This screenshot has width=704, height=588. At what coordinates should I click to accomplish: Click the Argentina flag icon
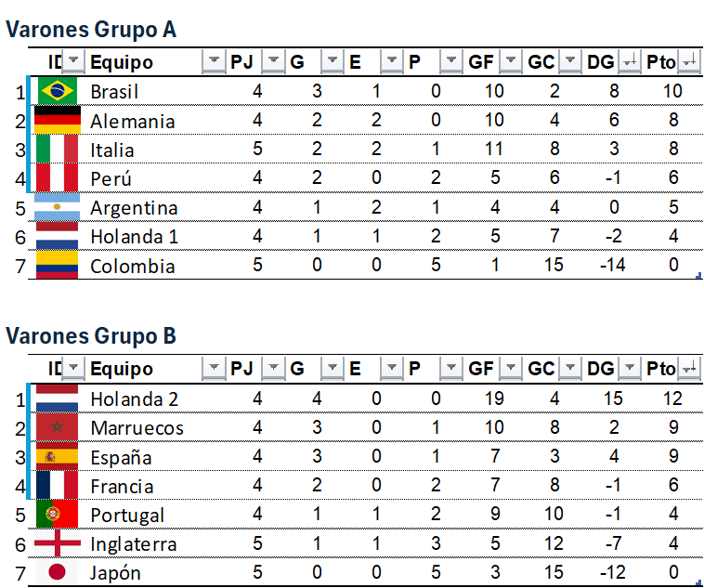coord(58,207)
